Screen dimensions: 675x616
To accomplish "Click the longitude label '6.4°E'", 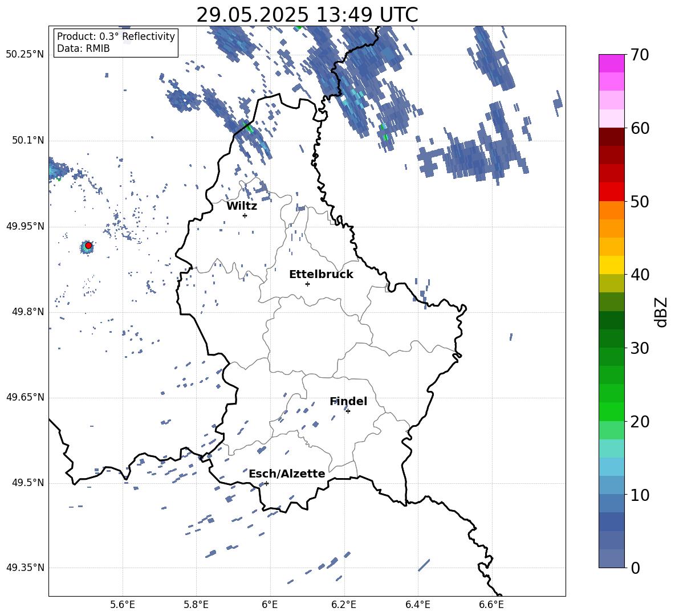I will pos(417,605).
